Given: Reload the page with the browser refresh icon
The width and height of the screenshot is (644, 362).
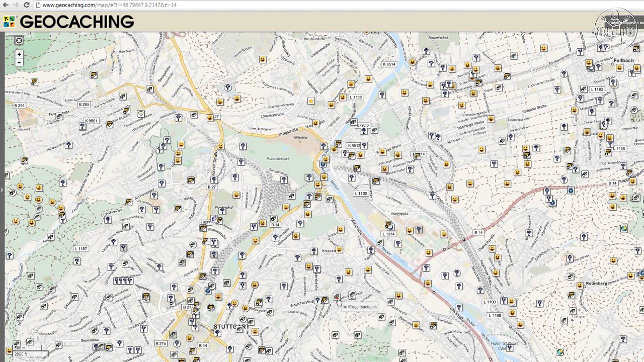Looking at the screenshot, I should click(x=27, y=5).
